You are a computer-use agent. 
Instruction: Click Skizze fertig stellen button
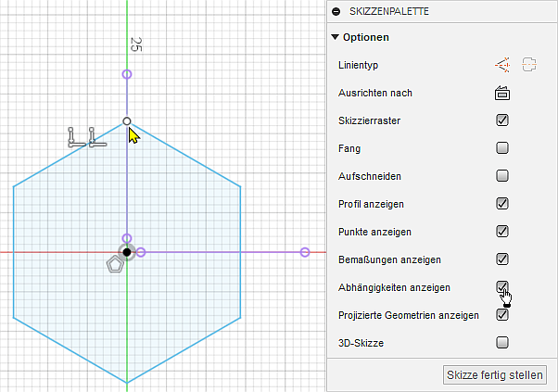pos(496,374)
